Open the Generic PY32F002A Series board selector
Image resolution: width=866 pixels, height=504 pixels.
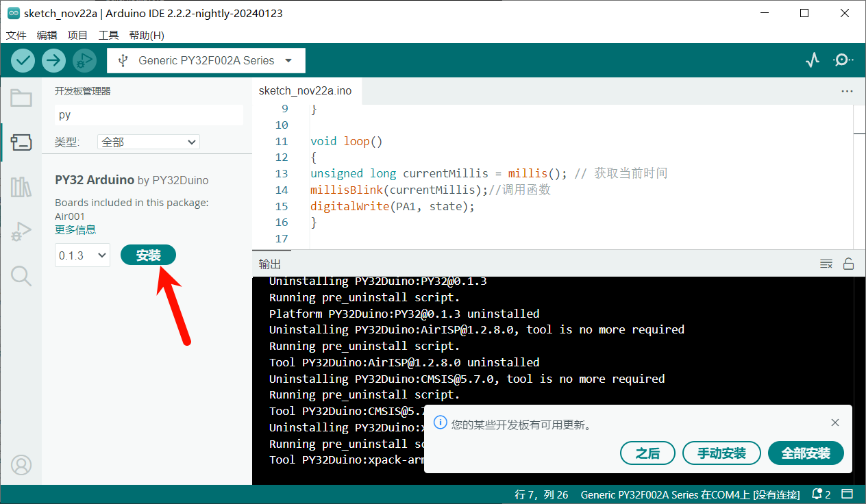coord(206,60)
